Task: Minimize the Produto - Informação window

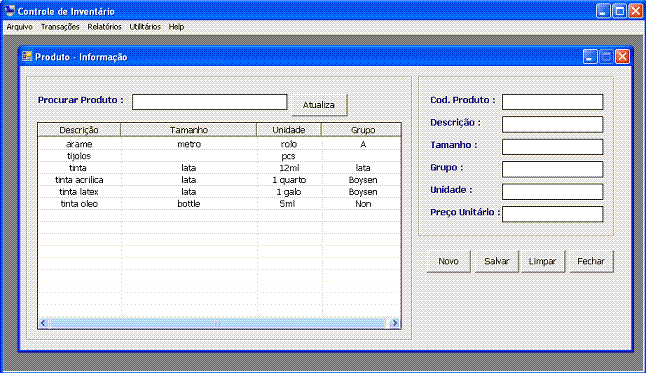Action: [x=590, y=56]
